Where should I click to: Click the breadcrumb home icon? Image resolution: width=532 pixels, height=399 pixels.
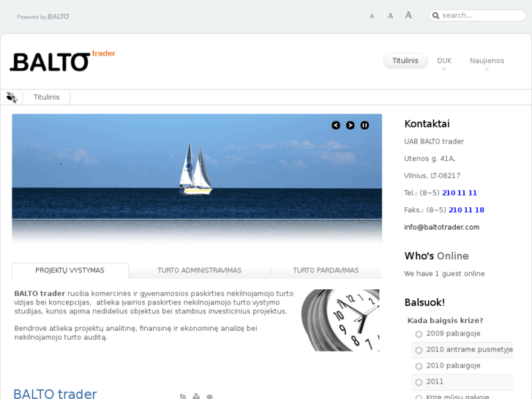click(12, 97)
